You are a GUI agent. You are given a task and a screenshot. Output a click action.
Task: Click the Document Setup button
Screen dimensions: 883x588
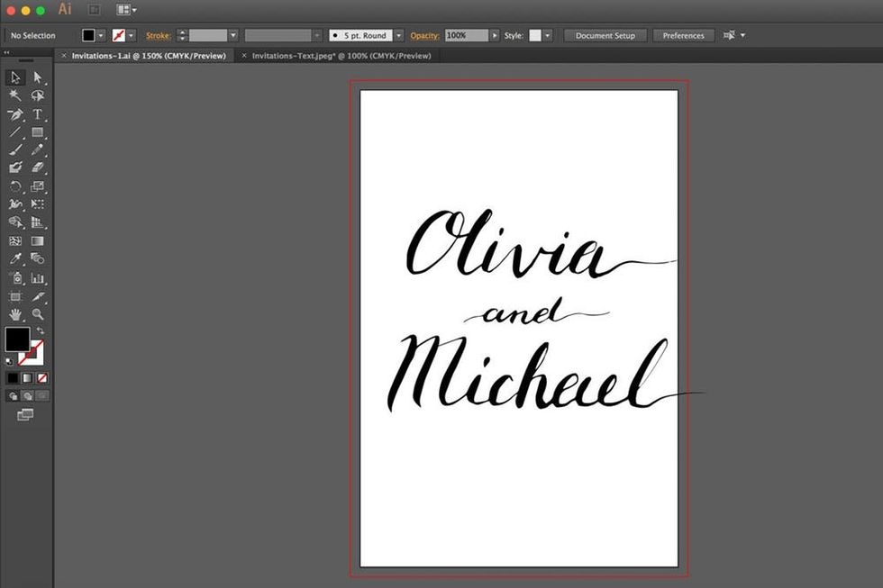pyautogui.click(x=605, y=35)
